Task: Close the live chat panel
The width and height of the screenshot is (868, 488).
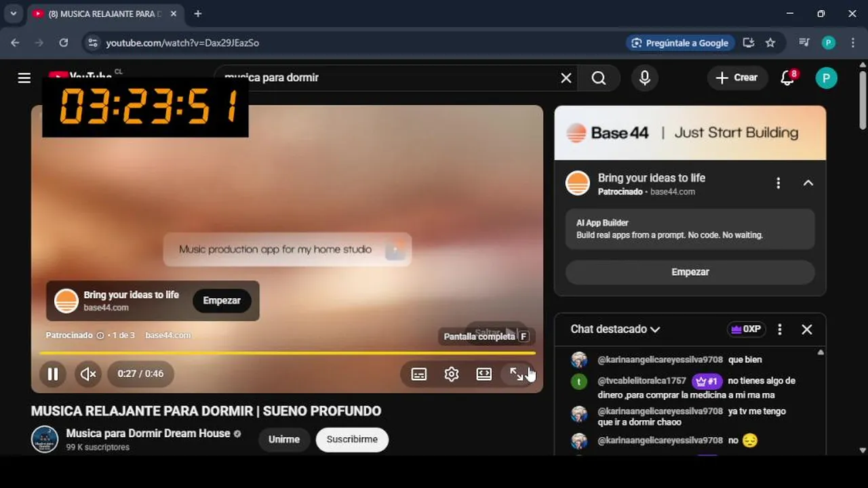Action: tap(806, 329)
